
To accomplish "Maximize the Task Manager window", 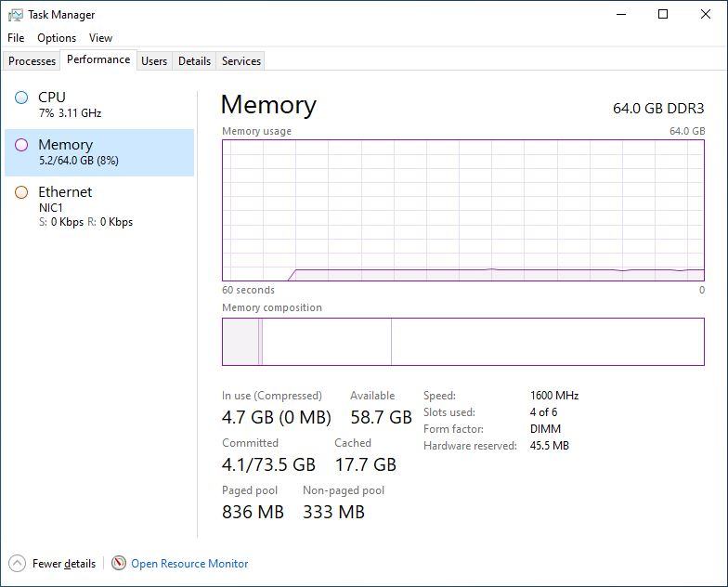I will [x=663, y=14].
